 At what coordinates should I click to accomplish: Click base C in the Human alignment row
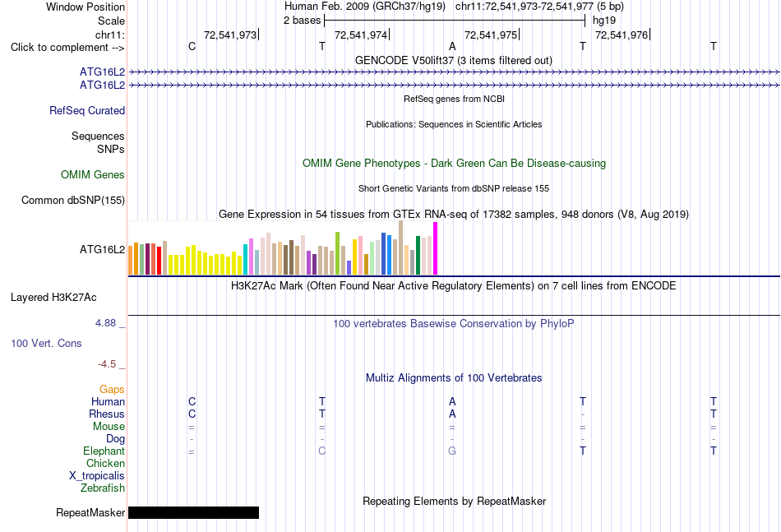[192, 401]
